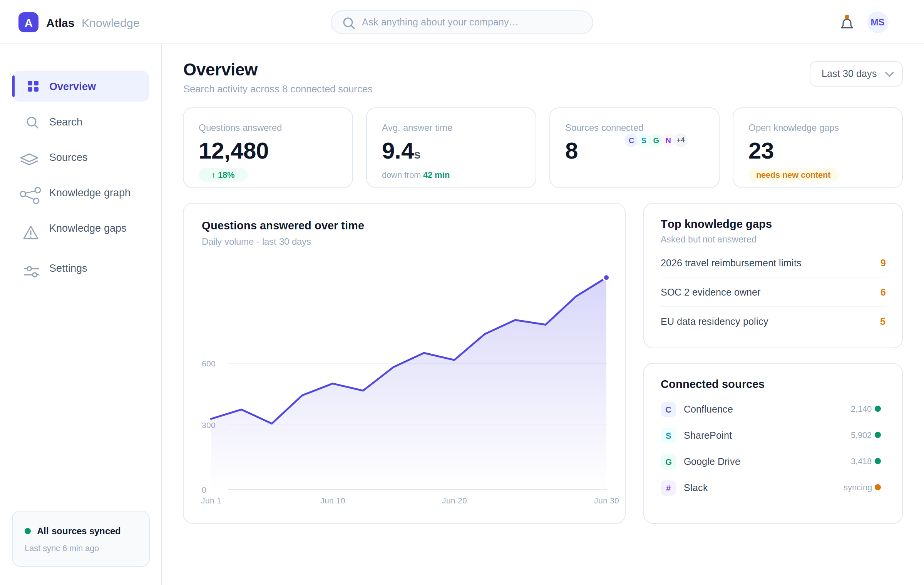Click the count 9 for travel reimbursement gap
924x585 pixels.
point(883,263)
